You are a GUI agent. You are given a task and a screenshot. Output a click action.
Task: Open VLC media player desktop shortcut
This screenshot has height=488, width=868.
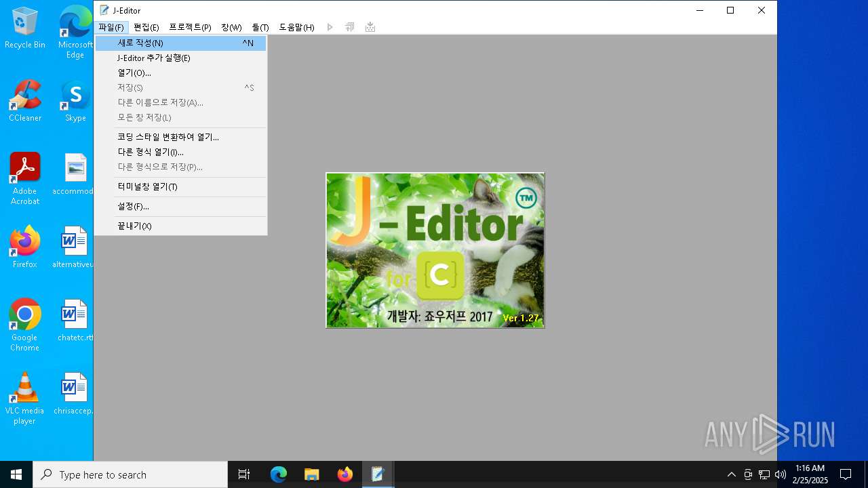(25, 399)
